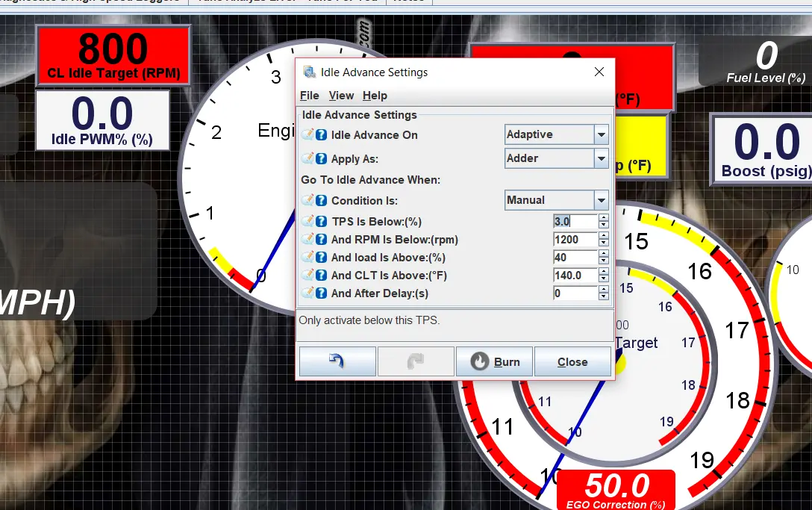Click the pencil note icon for Idle Advance On
The width and height of the screenshot is (812, 510).
pos(308,134)
